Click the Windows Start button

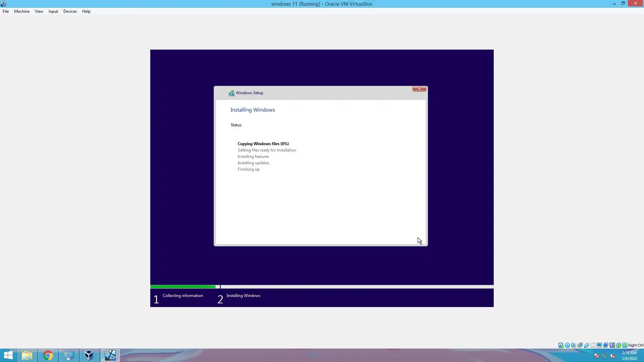coord(8,355)
